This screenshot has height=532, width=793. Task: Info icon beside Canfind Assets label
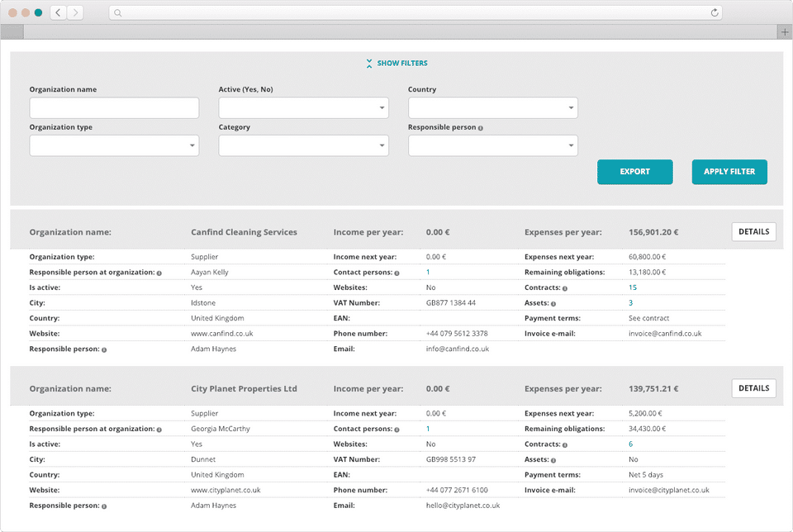(x=553, y=304)
